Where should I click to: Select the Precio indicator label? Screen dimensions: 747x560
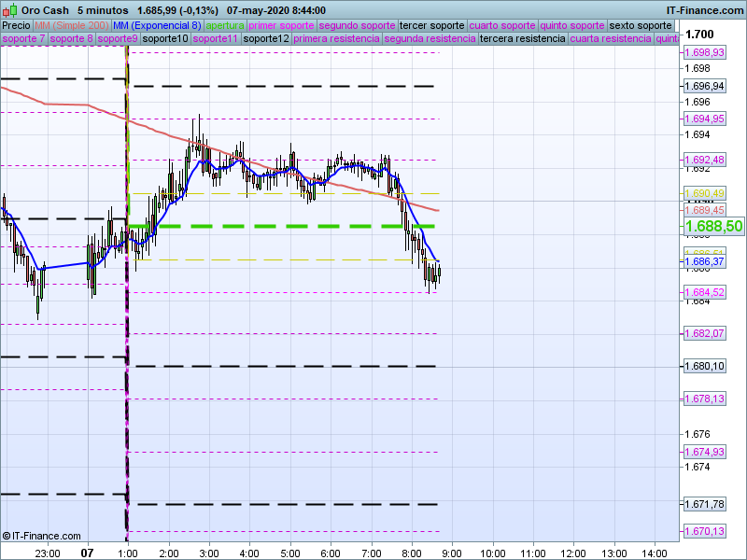click(x=16, y=25)
